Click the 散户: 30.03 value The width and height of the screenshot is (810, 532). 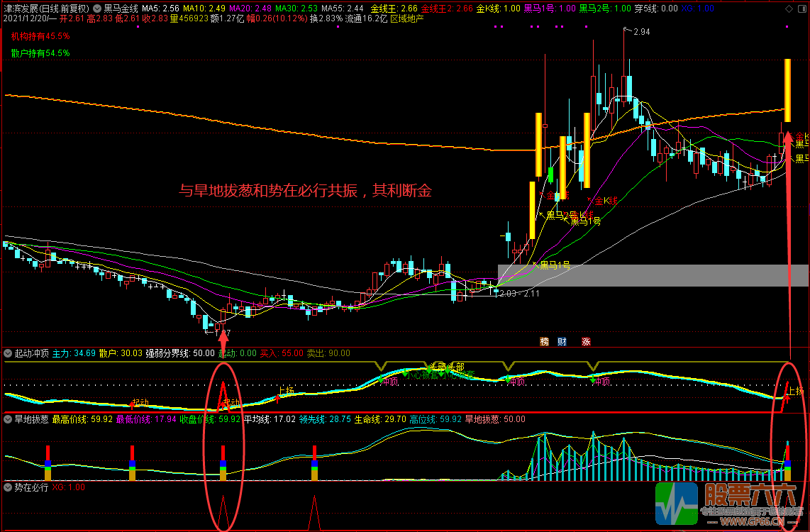[121, 353]
